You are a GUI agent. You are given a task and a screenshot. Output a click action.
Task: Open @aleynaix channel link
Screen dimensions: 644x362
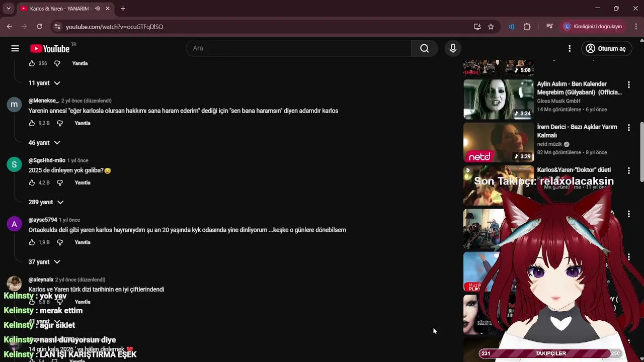tap(41, 280)
